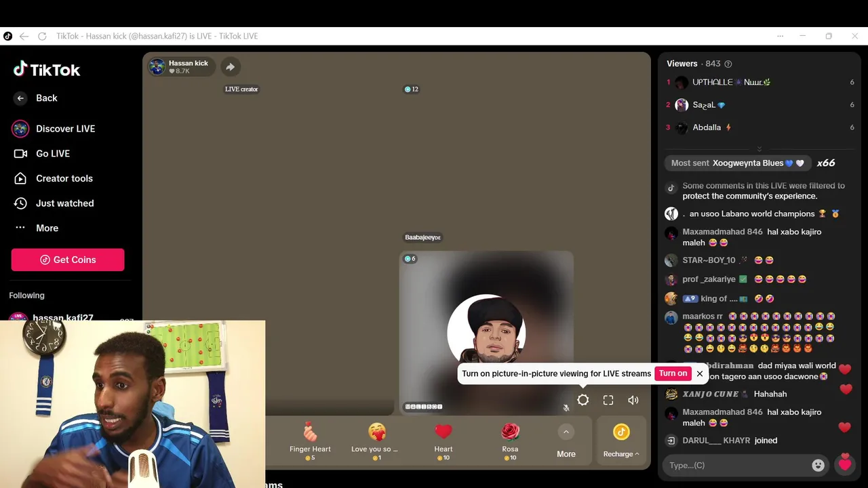Expand the viewers list chevron
This screenshot has height=488, width=868.
(759, 148)
